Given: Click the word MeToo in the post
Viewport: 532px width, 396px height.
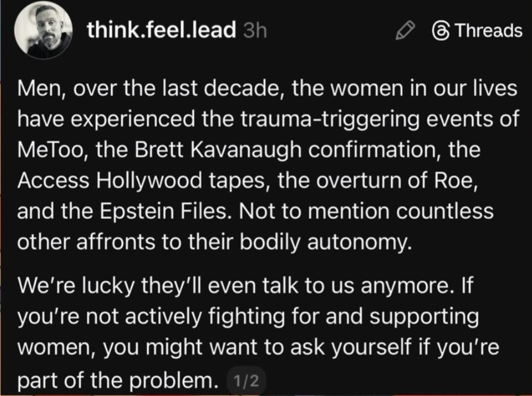Looking at the screenshot, I should [50, 150].
